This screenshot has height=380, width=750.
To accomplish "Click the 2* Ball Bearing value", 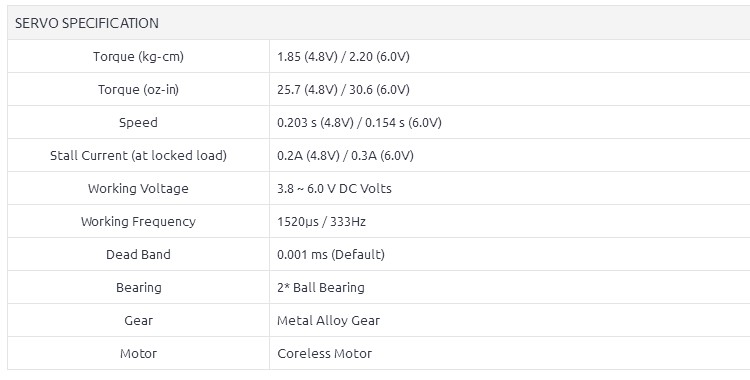I will [x=321, y=288].
